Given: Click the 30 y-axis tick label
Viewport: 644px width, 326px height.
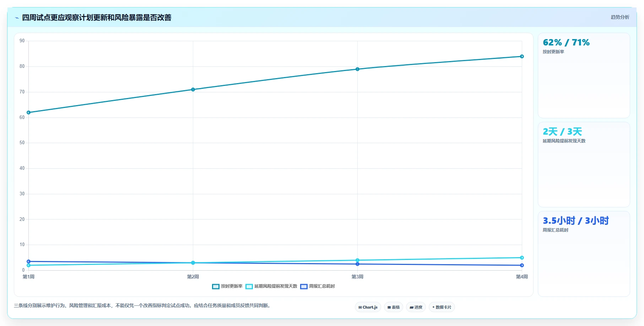Looking at the screenshot, I should 22,194.
